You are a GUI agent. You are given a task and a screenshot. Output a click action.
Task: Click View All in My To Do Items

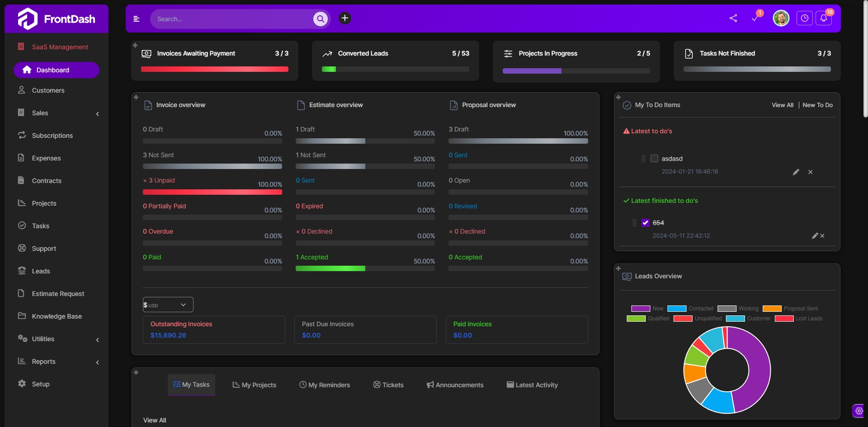tap(783, 105)
